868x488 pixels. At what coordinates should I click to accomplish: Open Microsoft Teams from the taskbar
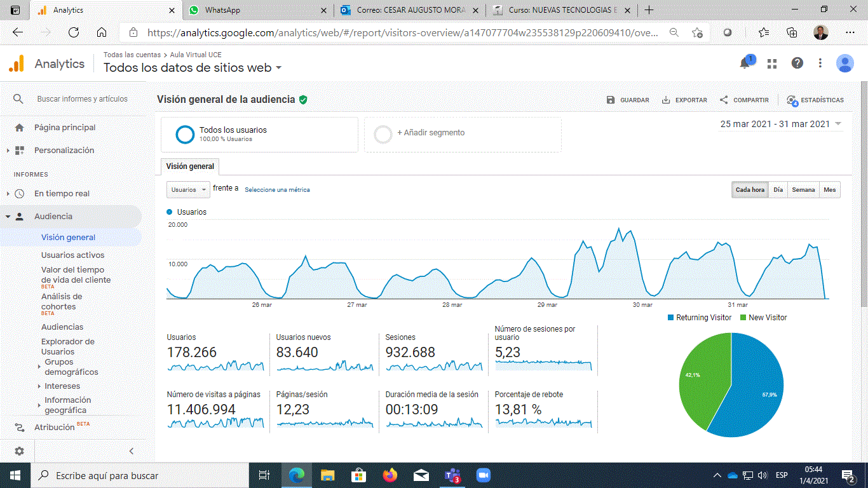[452, 475]
